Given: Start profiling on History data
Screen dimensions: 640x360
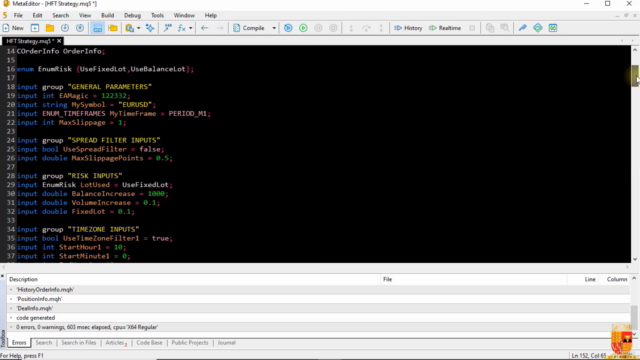Looking at the screenshot, I should pyautogui.click(x=408, y=28).
